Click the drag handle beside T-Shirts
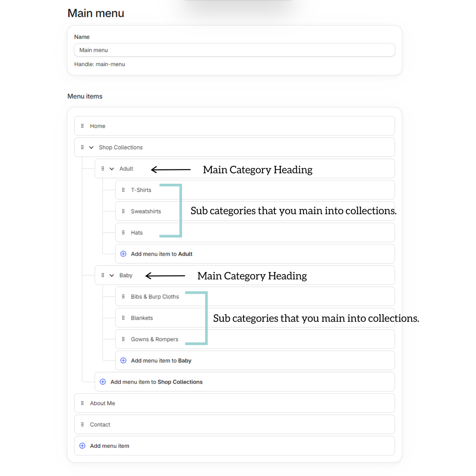 pos(123,190)
